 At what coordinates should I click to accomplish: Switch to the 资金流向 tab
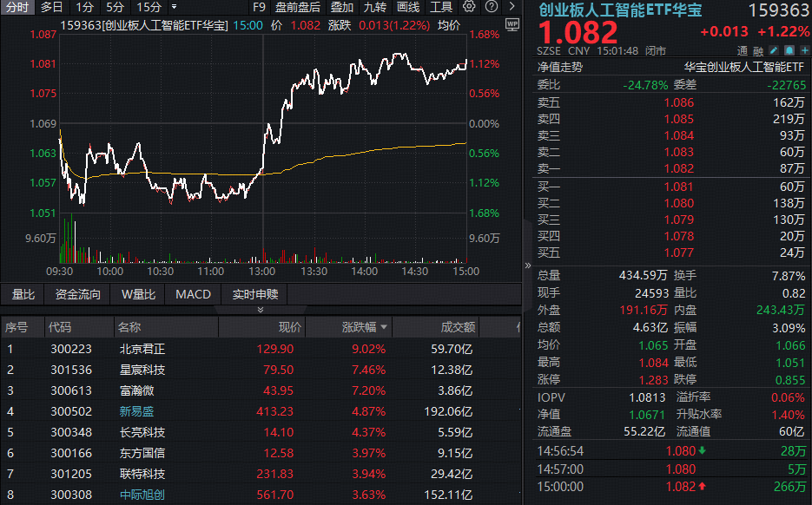(76, 294)
